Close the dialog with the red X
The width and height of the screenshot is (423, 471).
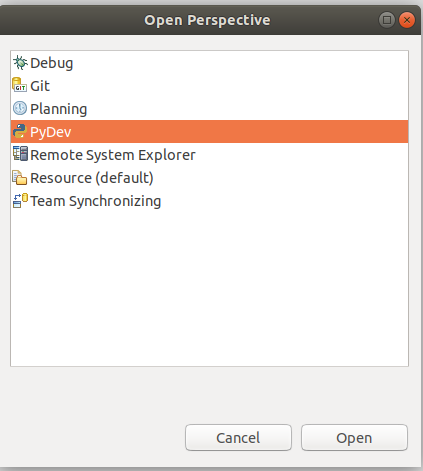[407, 20]
